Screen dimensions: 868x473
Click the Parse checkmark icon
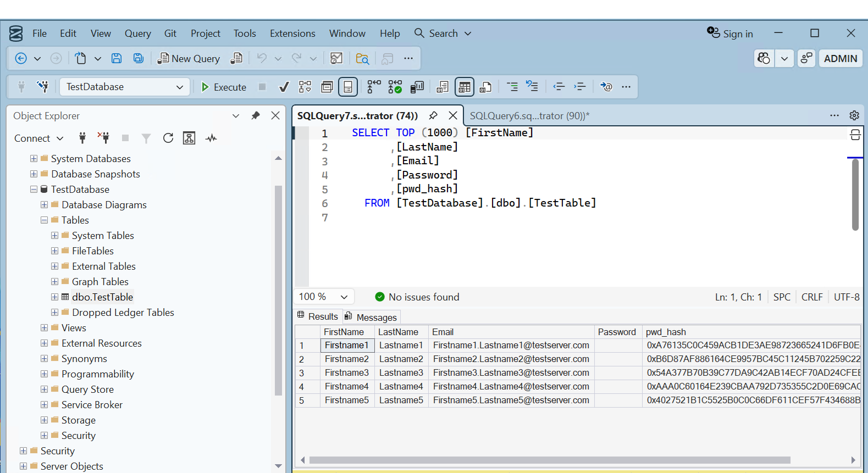[x=284, y=87]
